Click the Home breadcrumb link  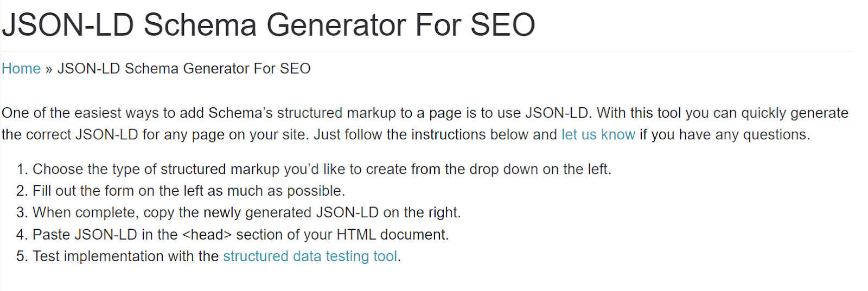click(x=21, y=69)
